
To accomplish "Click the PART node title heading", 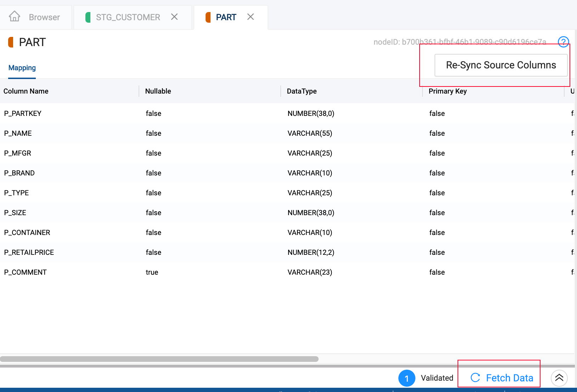I will [32, 42].
